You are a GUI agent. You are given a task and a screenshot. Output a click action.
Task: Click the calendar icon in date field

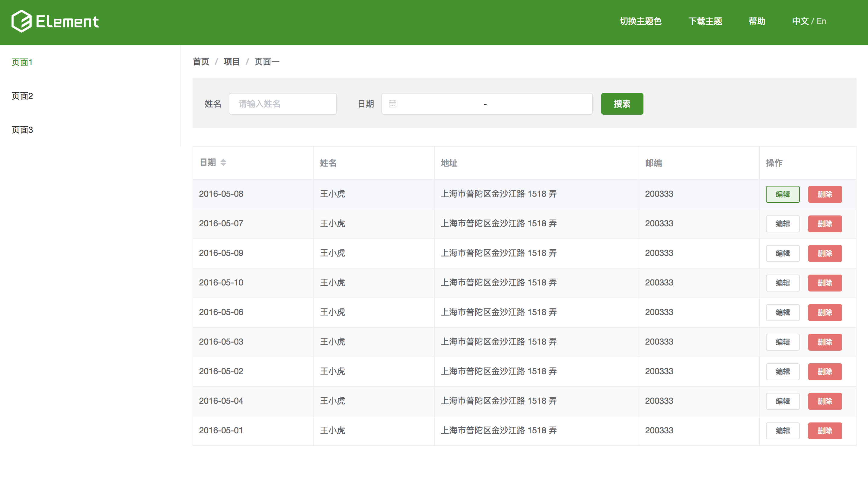click(x=392, y=104)
